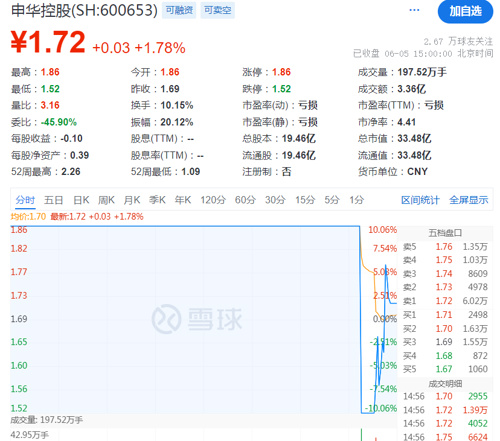Image resolution: width=500 pixels, height=441 pixels.
Task: Click the 卖2 row at 1.73
Action: click(x=445, y=287)
